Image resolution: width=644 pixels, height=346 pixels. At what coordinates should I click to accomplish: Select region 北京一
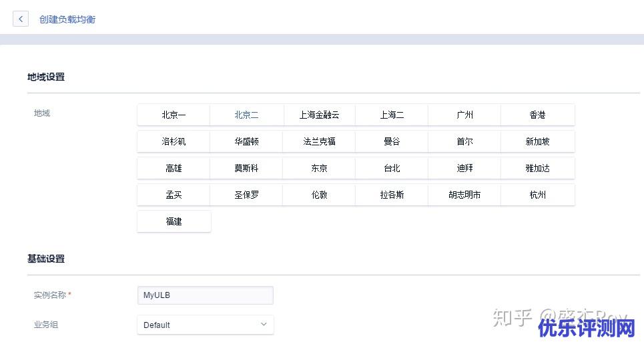(174, 115)
